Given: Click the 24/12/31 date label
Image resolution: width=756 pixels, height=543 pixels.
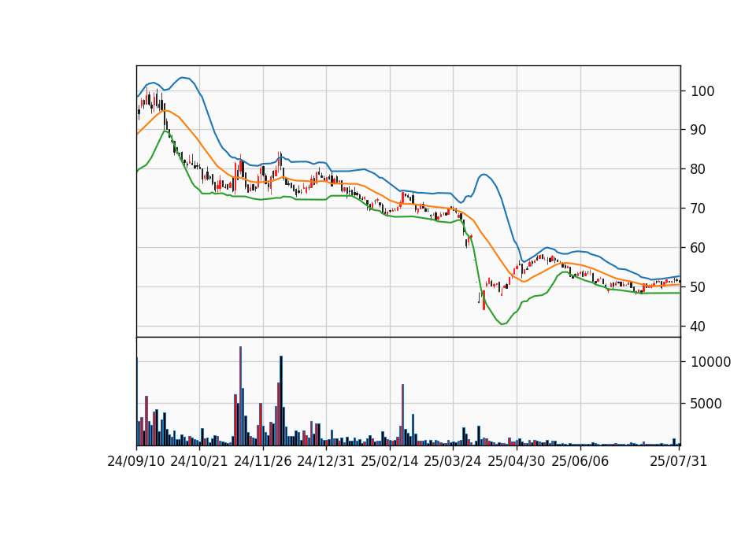Looking at the screenshot, I should point(326,462).
